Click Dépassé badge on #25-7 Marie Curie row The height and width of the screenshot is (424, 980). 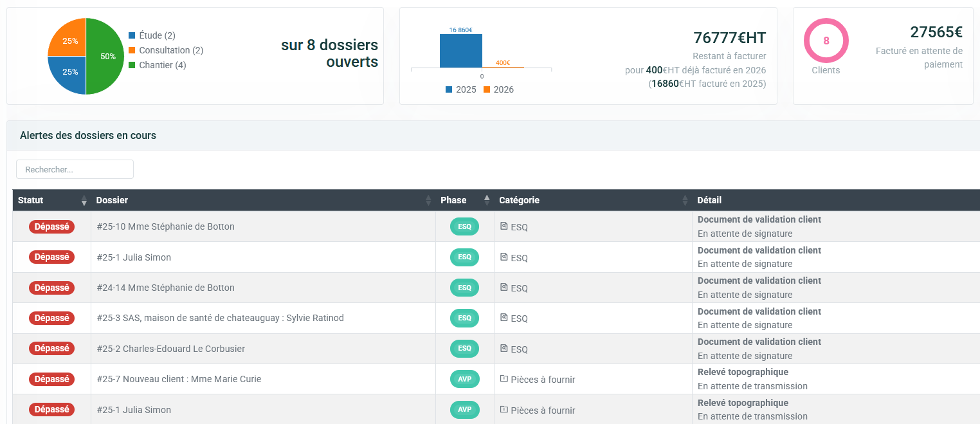click(51, 379)
